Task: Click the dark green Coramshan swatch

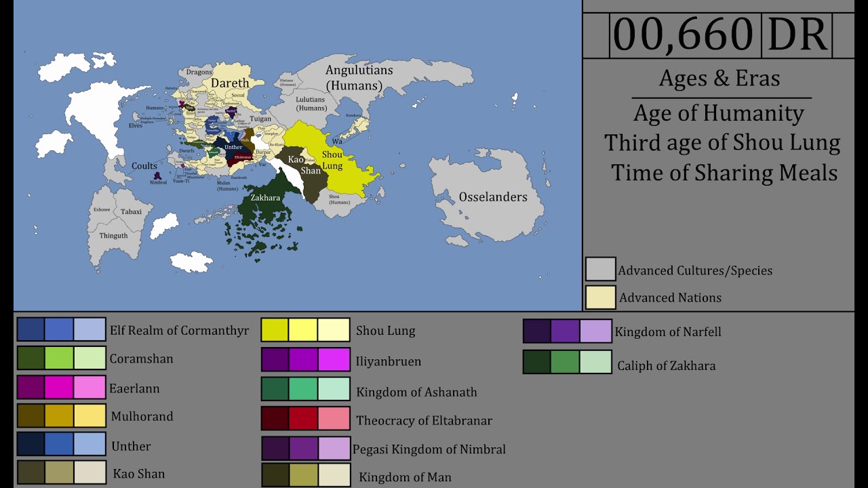Action: coord(31,358)
